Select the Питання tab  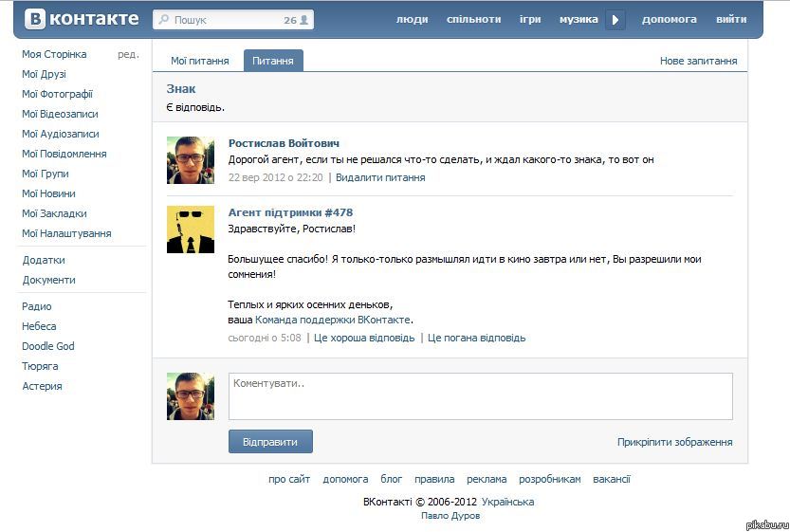click(273, 61)
